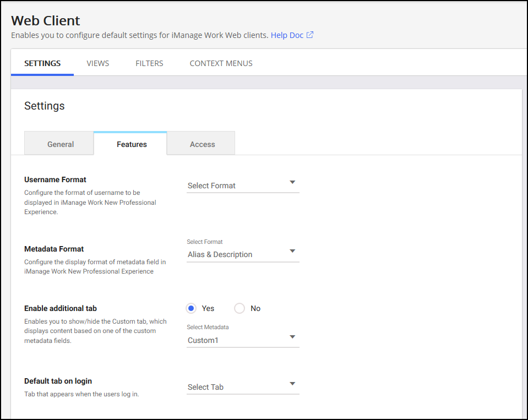Select the Features settings sub-tab
Screen dimensions: 528x420
(132, 144)
